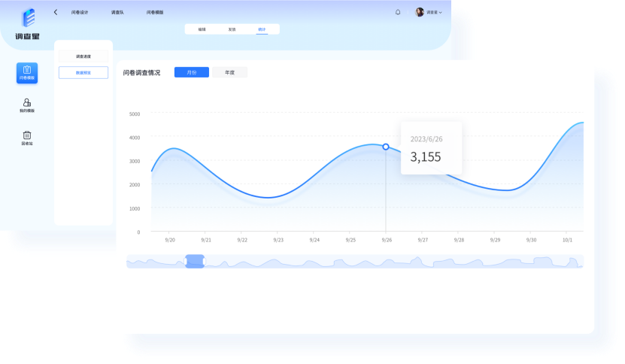This screenshot has width=625, height=364.
Task: Click the 数据预览 button
Action: coord(83,73)
